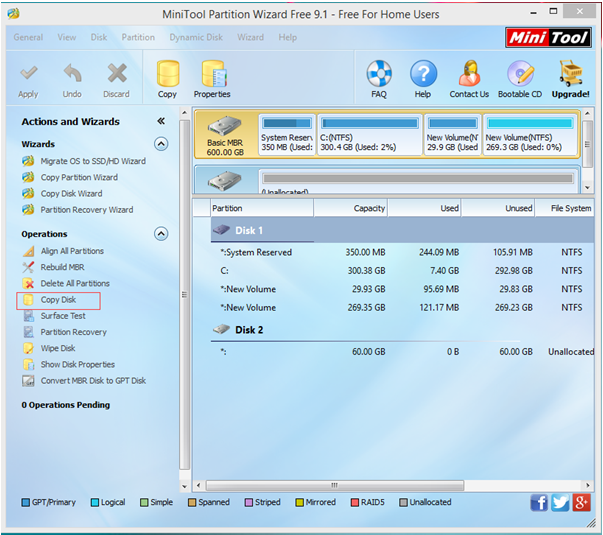Select the *:System Reserved partition row

[402, 252]
